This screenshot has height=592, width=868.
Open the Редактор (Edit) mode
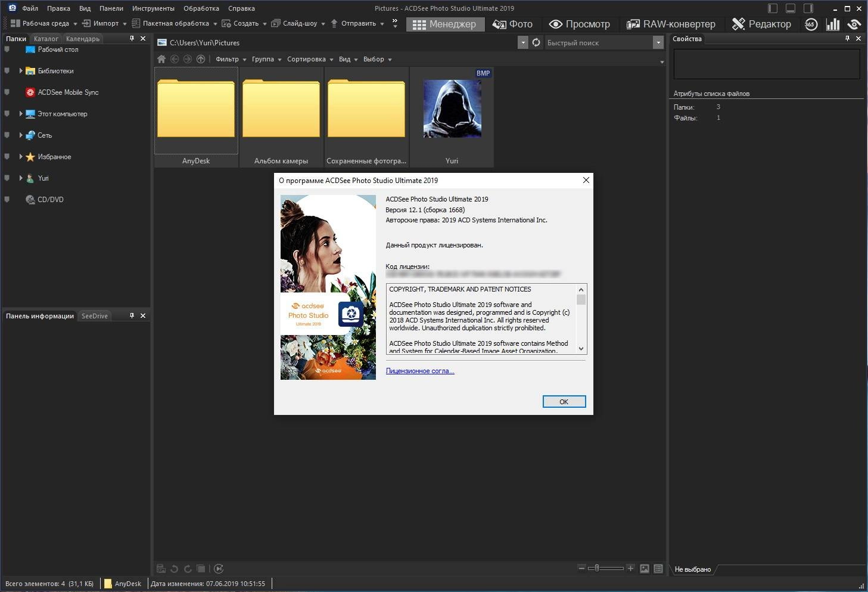[761, 24]
